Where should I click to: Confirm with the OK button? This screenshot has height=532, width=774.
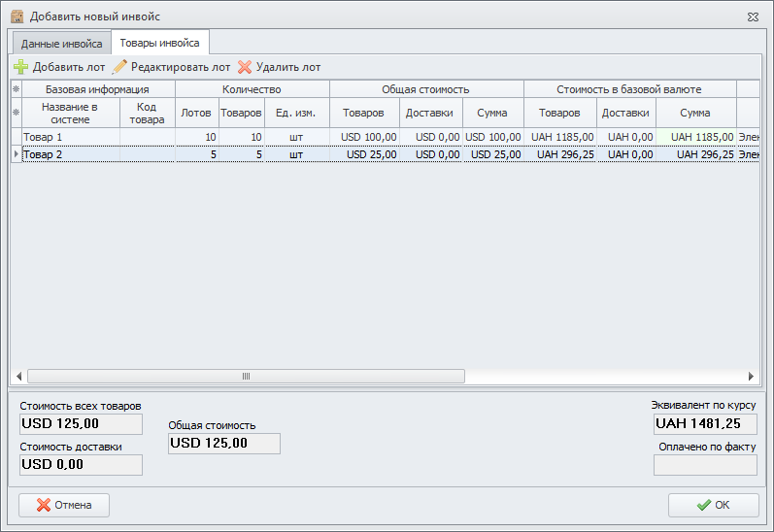713,505
